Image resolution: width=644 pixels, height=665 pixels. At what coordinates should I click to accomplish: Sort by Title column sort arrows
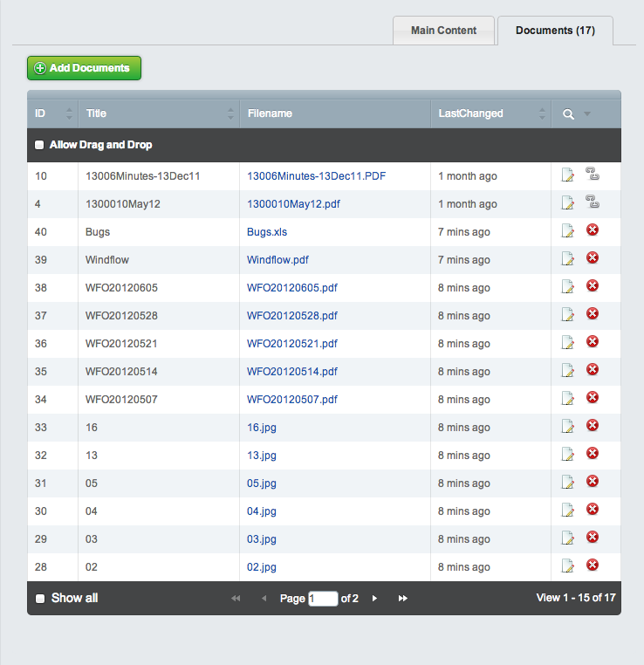tap(231, 113)
